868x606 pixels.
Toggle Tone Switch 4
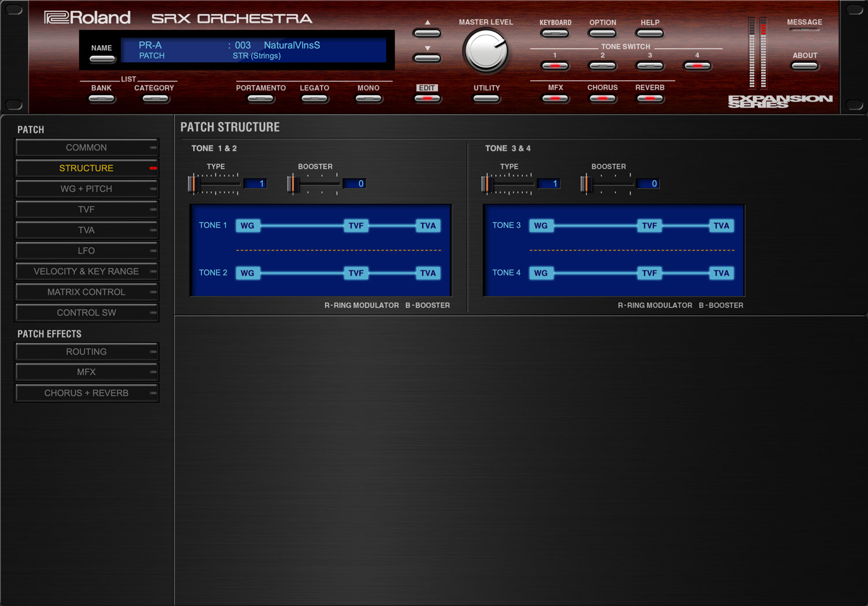[697, 66]
